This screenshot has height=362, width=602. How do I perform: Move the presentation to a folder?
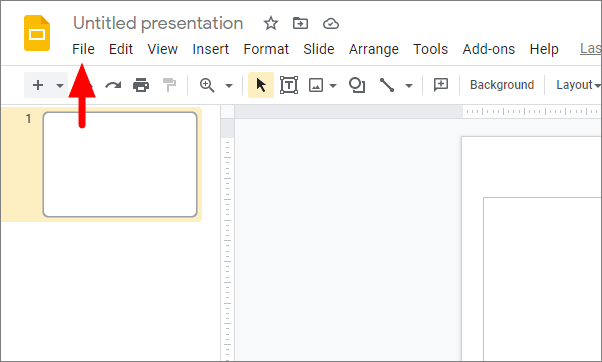300,23
